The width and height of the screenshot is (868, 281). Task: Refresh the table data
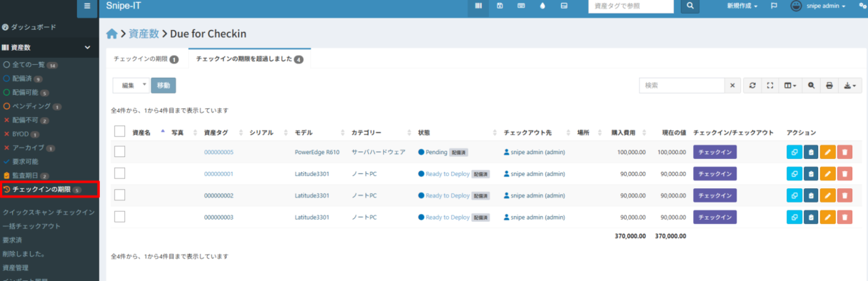[x=752, y=85]
